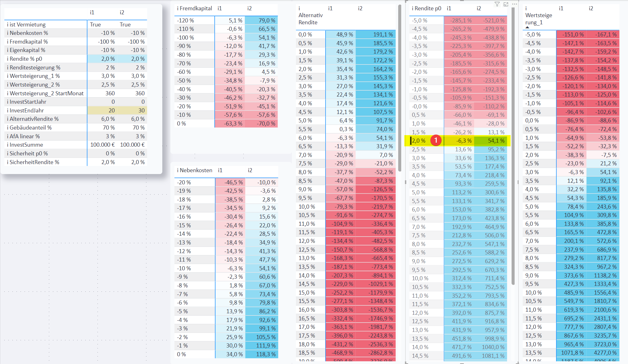Select the i Gebäudeanteil % row label
The height and width of the screenshot is (364, 628).
(29, 128)
